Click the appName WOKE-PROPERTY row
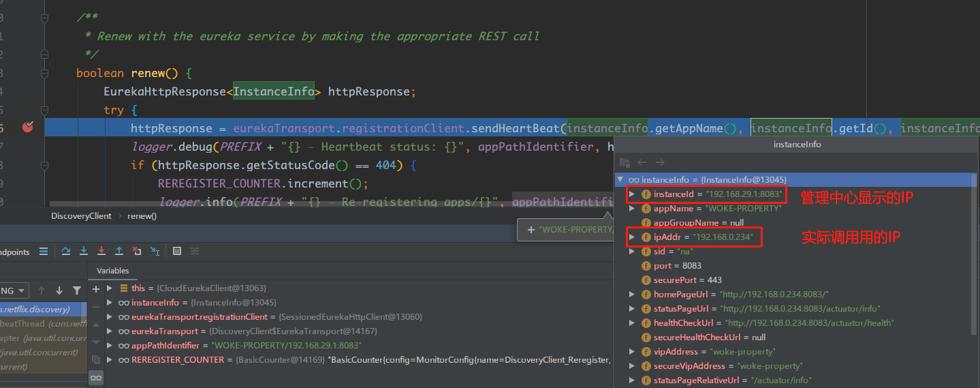 (793, 209)
